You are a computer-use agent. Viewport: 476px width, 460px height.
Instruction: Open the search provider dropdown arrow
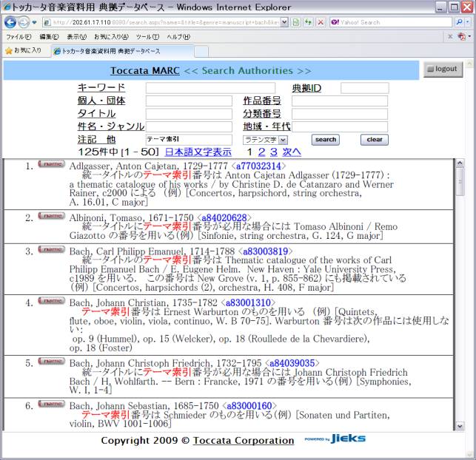[x=468, y=22]
